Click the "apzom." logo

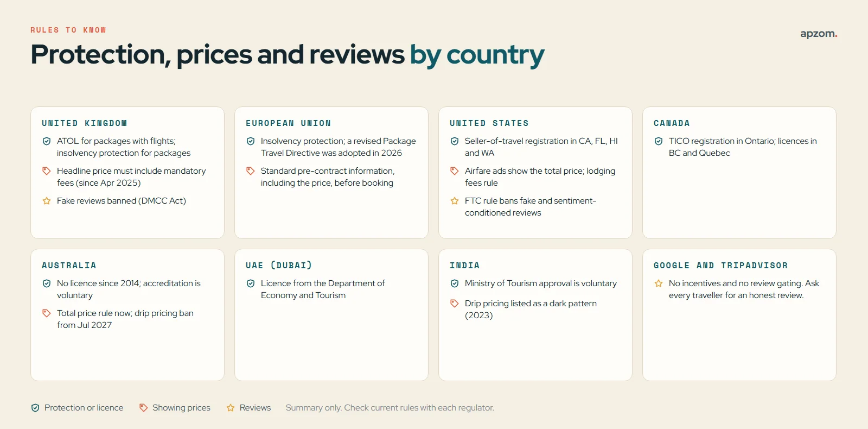click(x=819, y=34)
